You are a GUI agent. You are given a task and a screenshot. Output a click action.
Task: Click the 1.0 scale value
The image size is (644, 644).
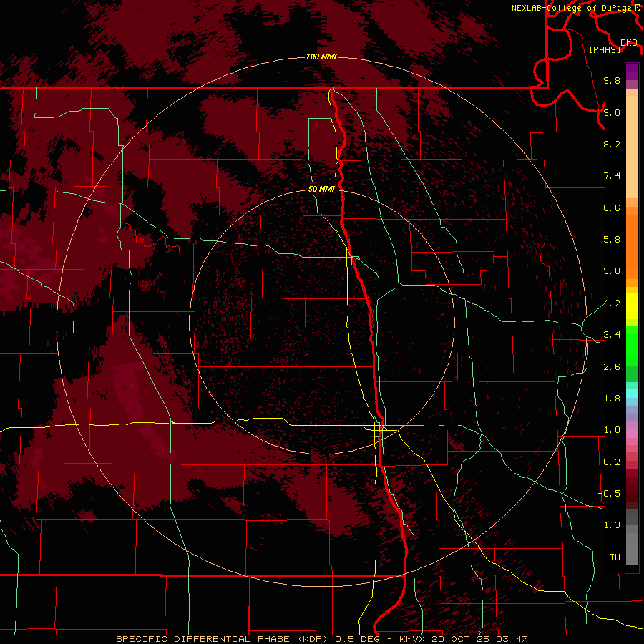tap(612, 430)
